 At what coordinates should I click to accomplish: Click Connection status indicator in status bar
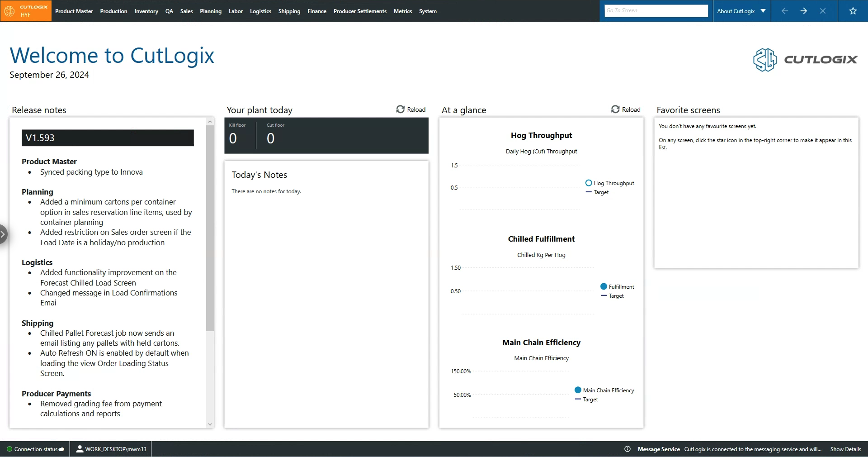(x=35, y=449)
